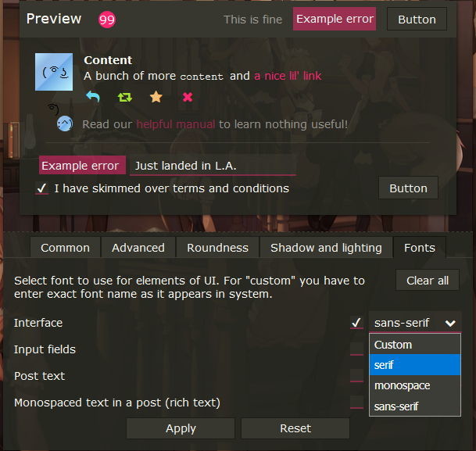476x451 pixels.
Task: Collapse the sans-serif font dropdown
Action: (415, 323)
